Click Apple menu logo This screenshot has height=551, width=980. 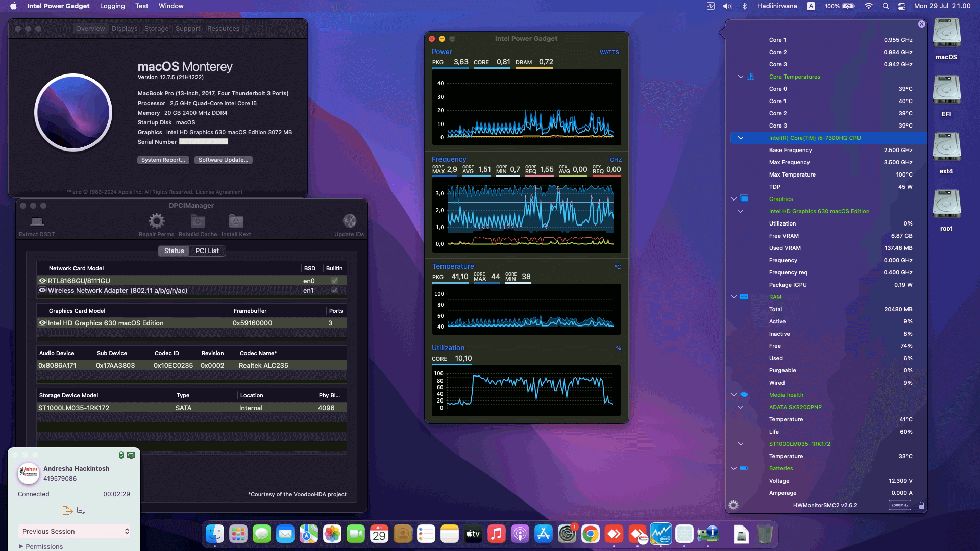[13, 6]
